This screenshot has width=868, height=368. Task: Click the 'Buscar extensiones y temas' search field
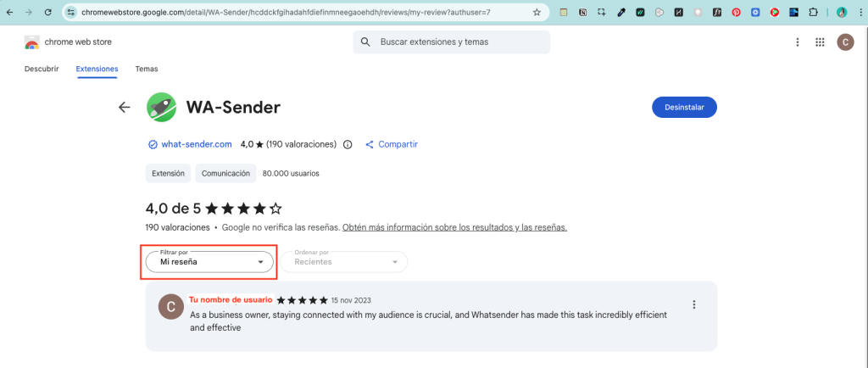[x=458, y=42]
